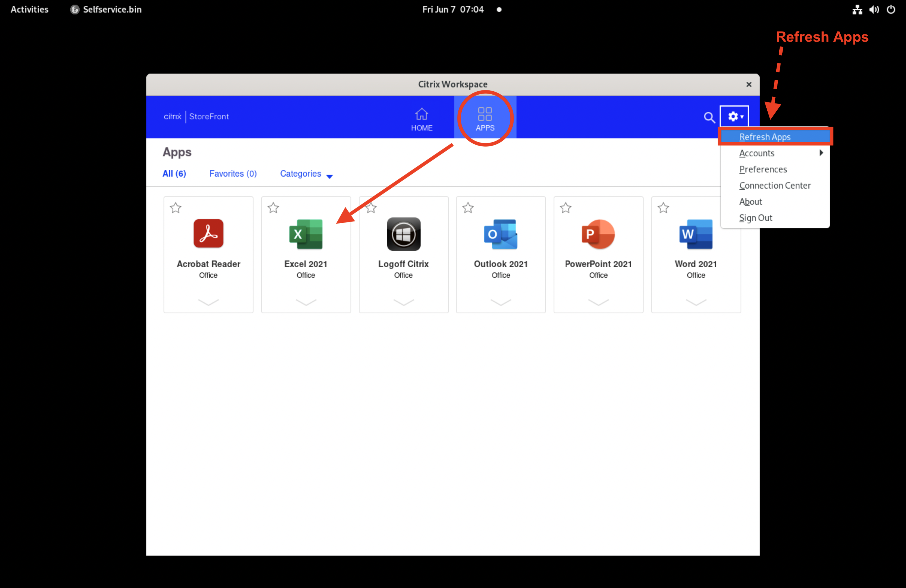Open Connection Center from the menu
906x588 pixels.
[x=775, y=185]
